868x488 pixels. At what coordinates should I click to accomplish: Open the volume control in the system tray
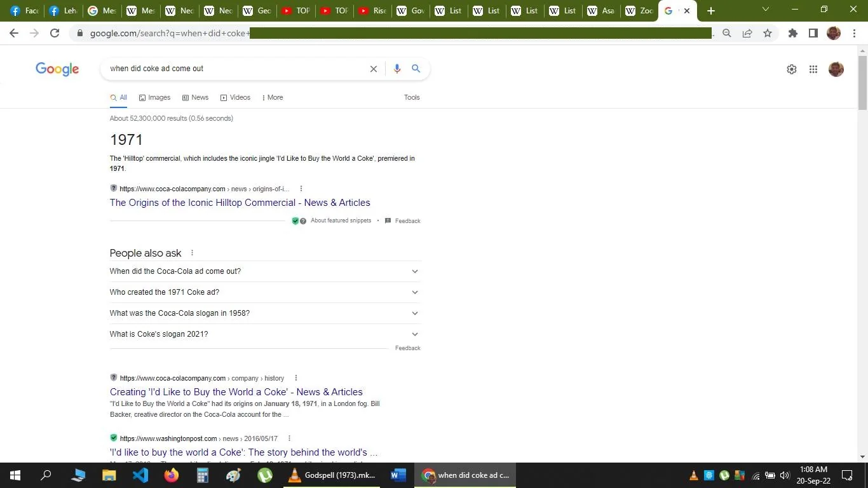pos(785,475)
